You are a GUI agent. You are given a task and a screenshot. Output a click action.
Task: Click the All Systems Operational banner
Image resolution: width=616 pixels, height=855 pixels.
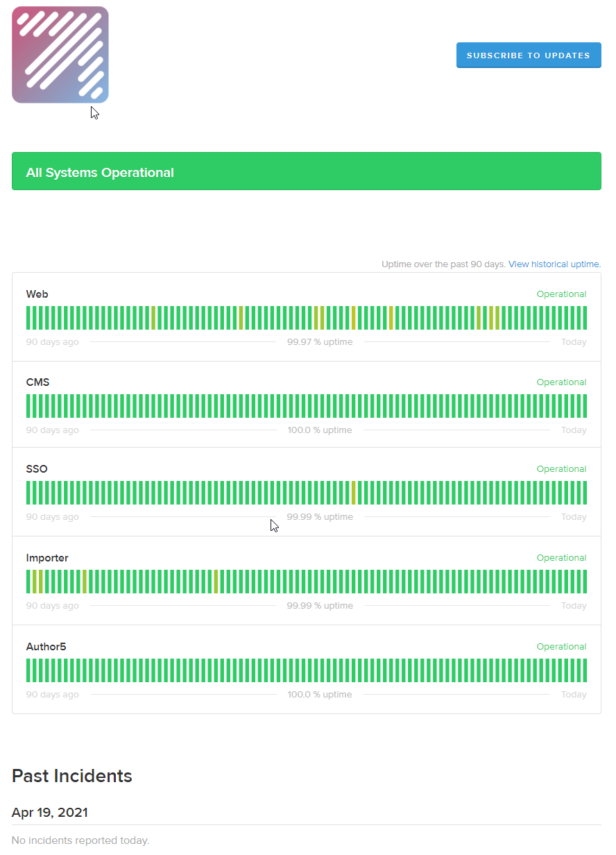[306, 171]
